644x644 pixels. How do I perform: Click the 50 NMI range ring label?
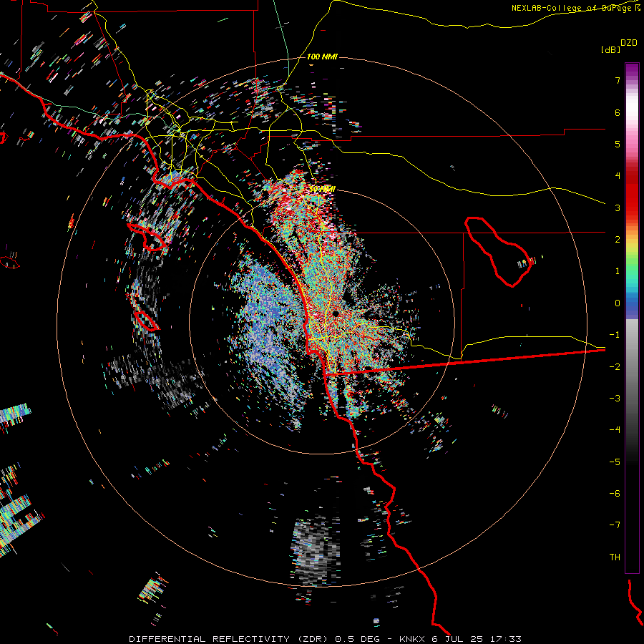(322, 189)
